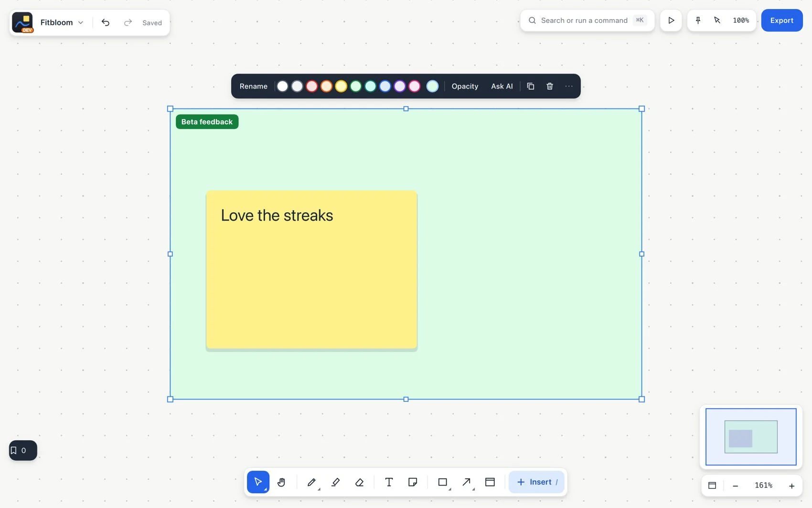The image size is (812, 508).
Task: Pick the orange color swatch
Action: click(x=326, y=86)
